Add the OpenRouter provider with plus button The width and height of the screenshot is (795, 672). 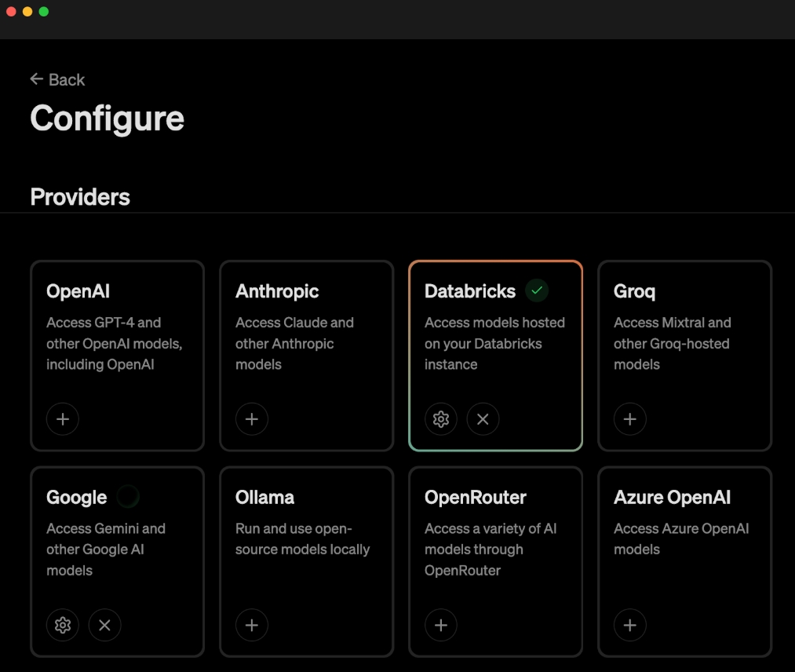click(x=440, y=625)
